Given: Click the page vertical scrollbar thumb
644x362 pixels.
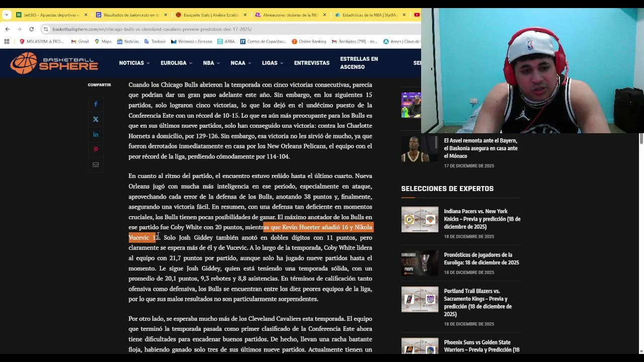Looking at the screenshot, I should coord(641,138).
